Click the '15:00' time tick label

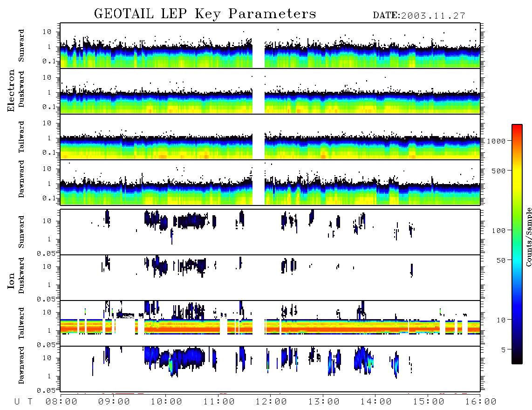coord(429,402)
